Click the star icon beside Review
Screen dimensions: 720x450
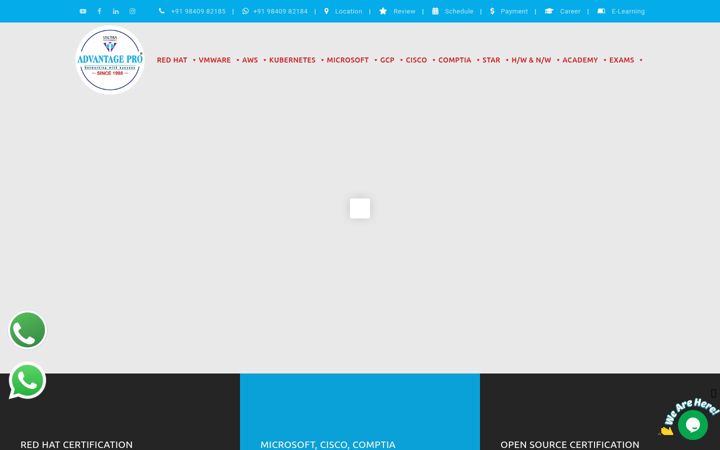[383, 11]
